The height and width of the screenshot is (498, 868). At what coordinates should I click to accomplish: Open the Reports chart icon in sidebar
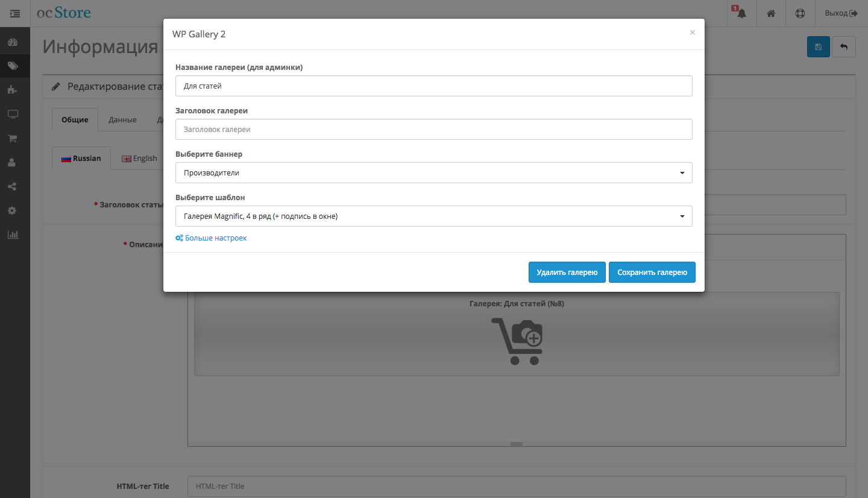coord(13,235)
